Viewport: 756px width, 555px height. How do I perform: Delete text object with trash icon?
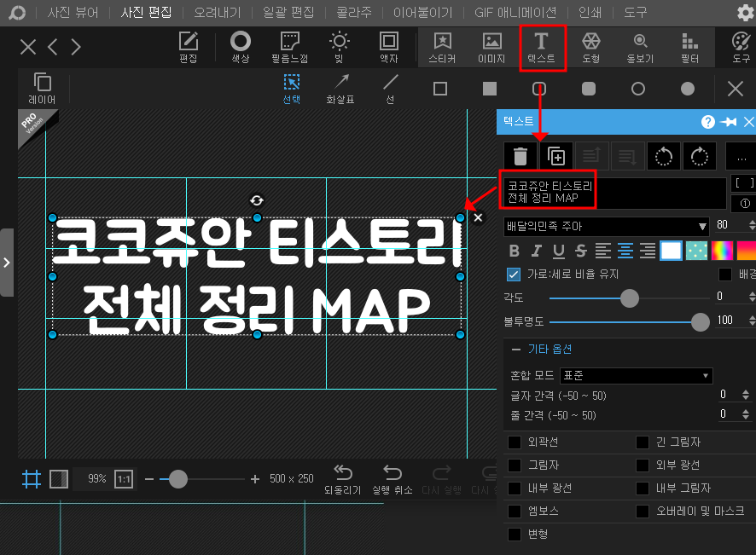(520, 156)
